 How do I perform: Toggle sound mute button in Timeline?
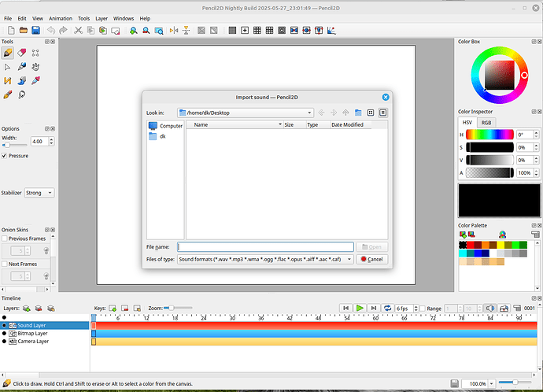(x=490, y=309)
